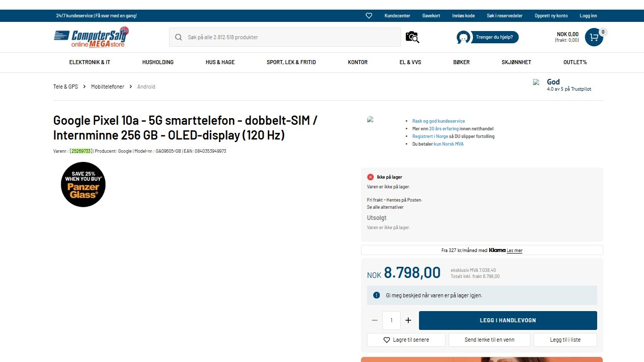Open the ELEKTRONIK & IT menu

pyautogui.click(x=90, y=62)
